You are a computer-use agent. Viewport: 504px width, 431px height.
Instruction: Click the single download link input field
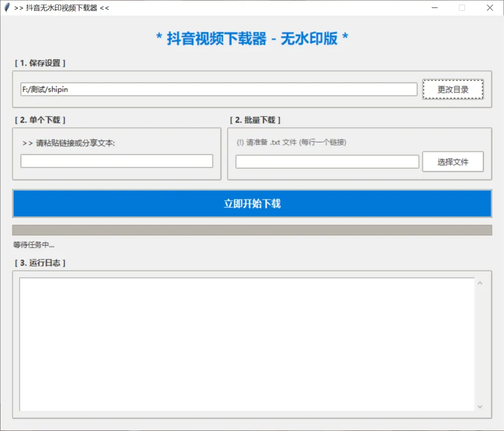117,161
